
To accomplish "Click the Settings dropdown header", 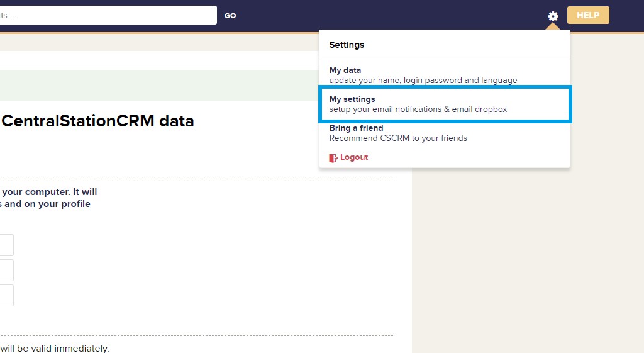I will 347,45.
